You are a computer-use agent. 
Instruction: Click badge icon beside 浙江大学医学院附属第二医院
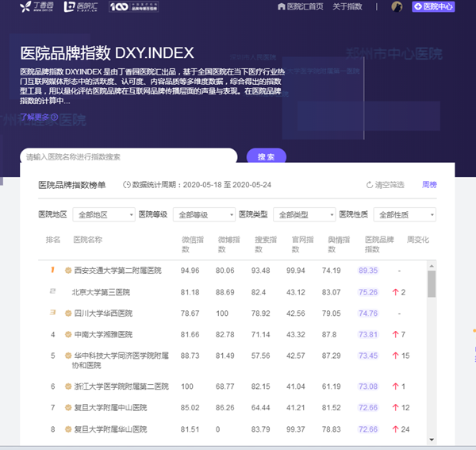click(x=68, y=387)
